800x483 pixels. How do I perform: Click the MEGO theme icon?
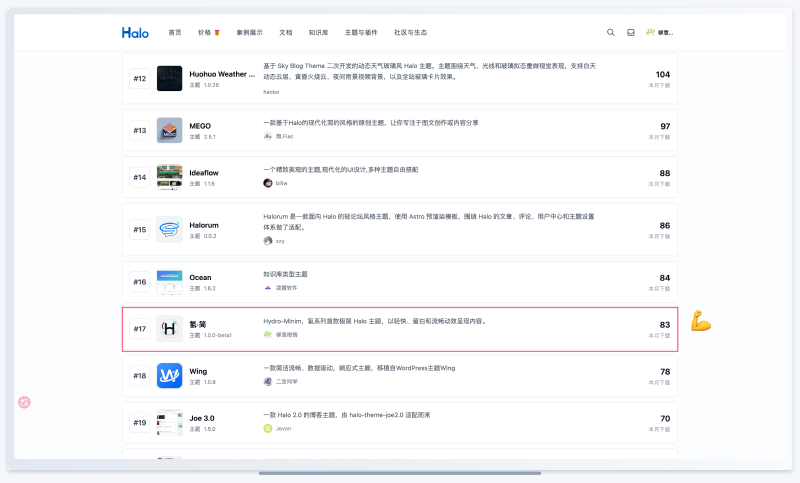[169, 130]
